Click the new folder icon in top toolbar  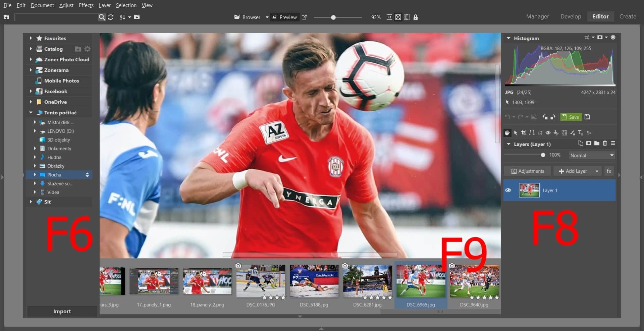pos(137,17)
